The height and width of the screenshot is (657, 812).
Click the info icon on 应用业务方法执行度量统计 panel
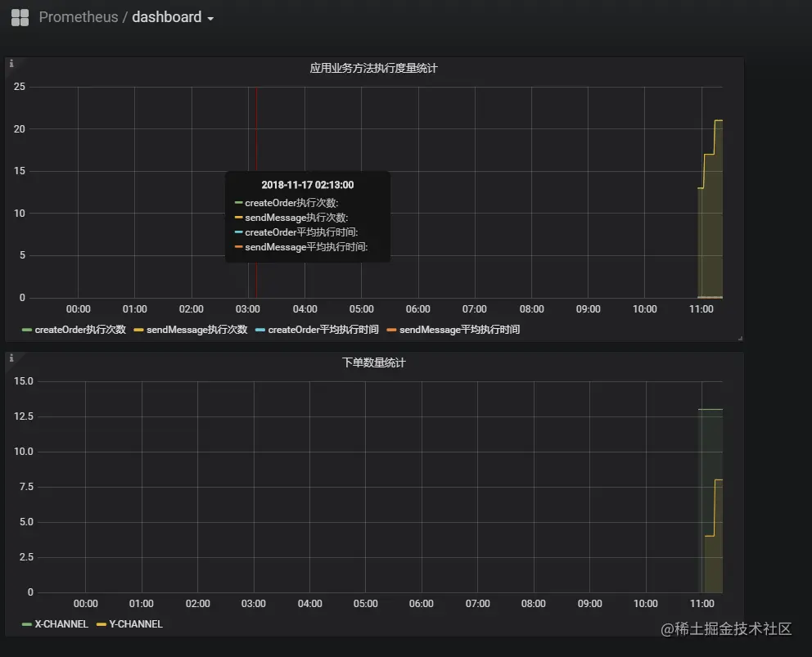[x=10, y=62]
